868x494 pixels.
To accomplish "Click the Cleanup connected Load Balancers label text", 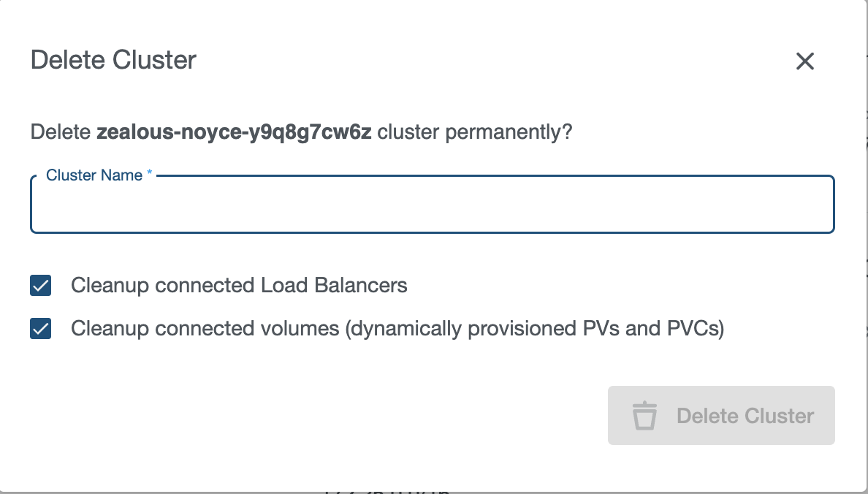I will pos(238,286).
